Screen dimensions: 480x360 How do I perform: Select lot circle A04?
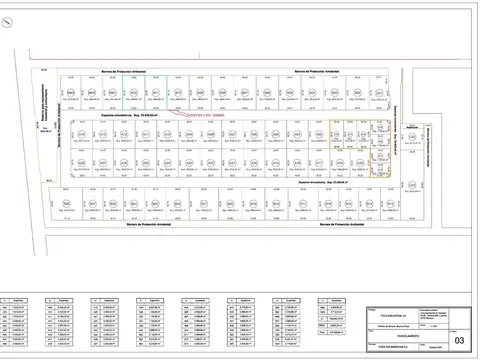click(x=297, y=134)
